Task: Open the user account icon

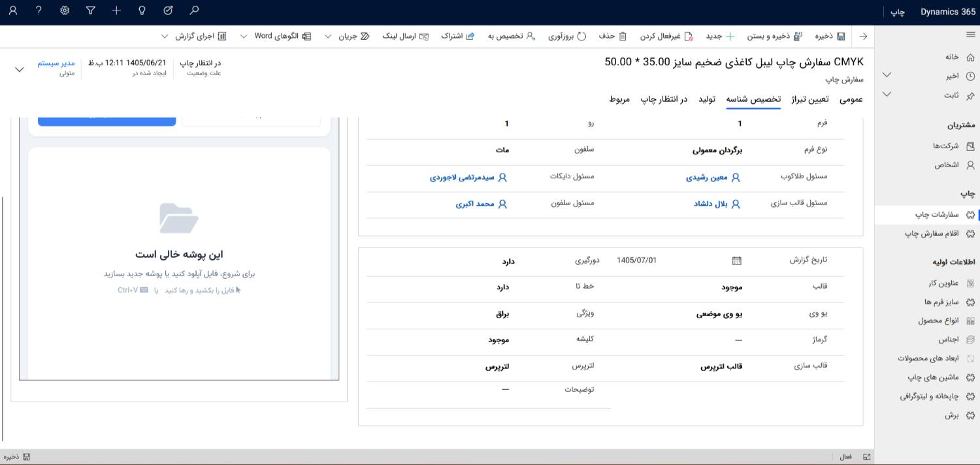Action: (x=13, y=10)
